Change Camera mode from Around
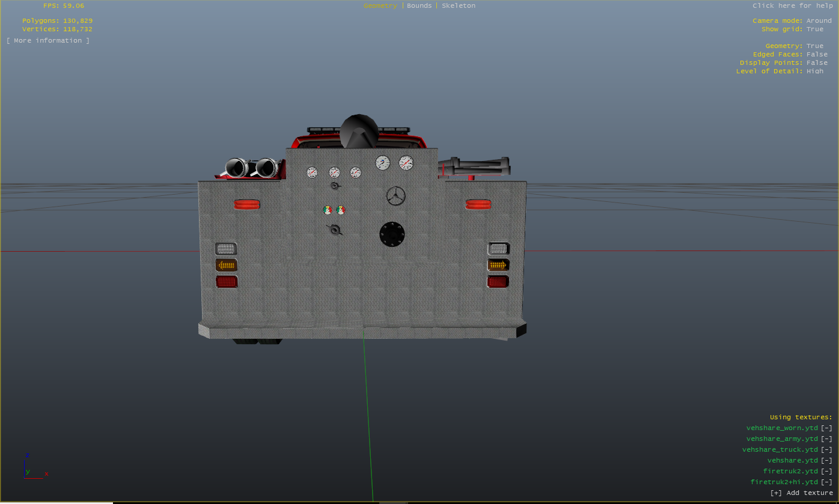 point(819,20)
